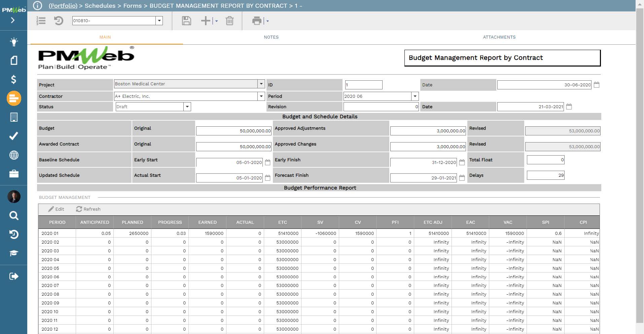Click the Portfolio breadcrumb link
644x334 pixels.
coord(63,6)
